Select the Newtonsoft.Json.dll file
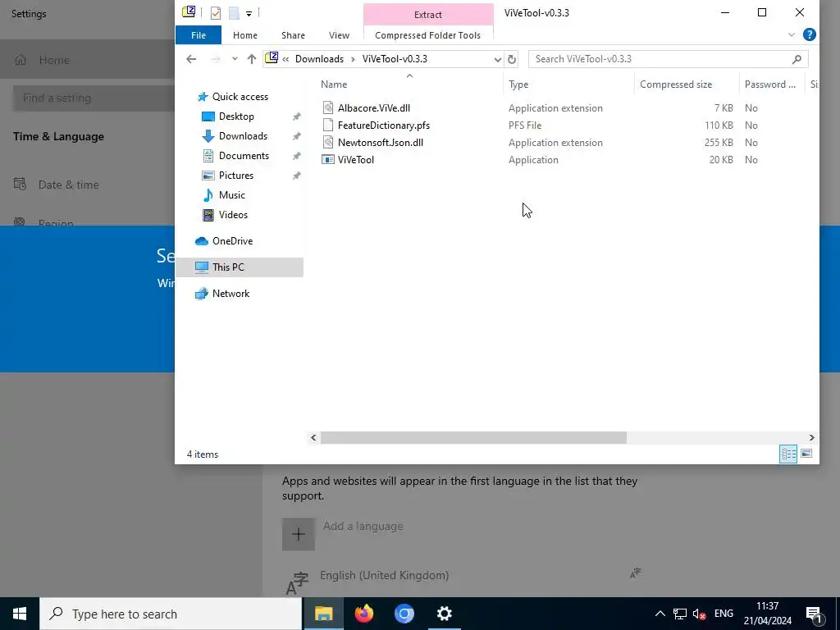The height and width of the screenshot is (630, 840). pos(381,143)
